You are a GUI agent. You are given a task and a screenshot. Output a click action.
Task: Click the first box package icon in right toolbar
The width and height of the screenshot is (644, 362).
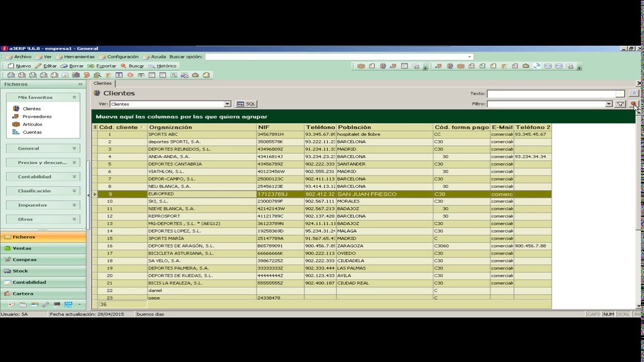pos(361,66)
